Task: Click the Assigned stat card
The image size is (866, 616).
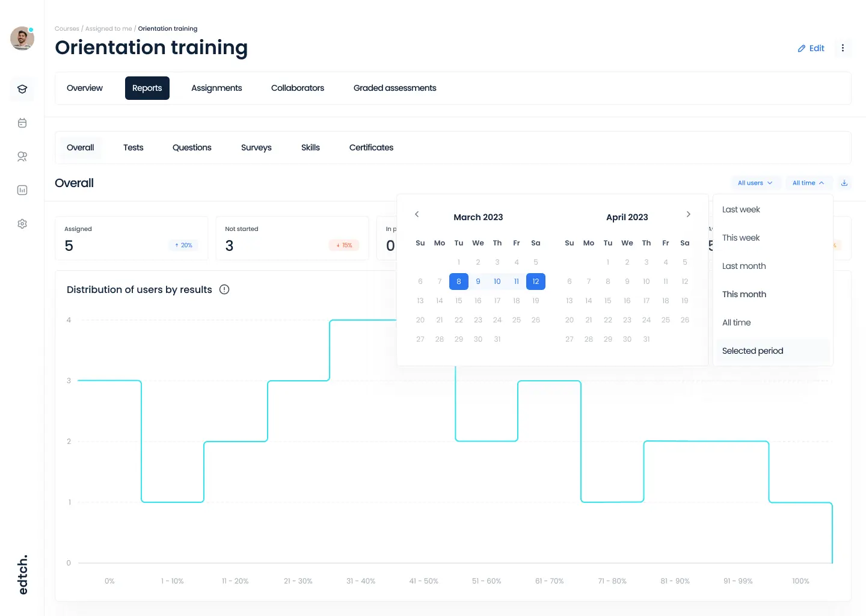Action: click(x=131, y=238)
